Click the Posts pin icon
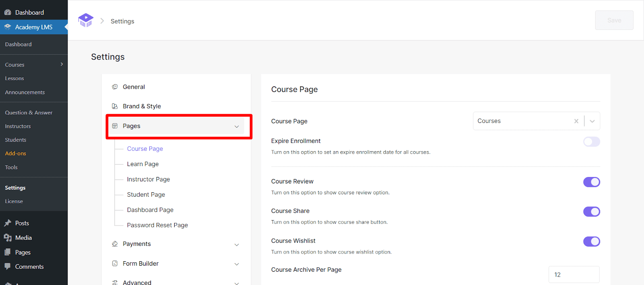 (x=8, y=223)
